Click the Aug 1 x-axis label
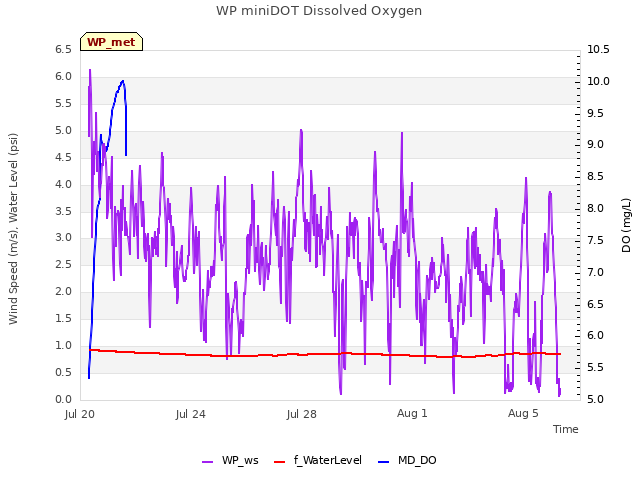The height and width of the screenshot is (480, 640). [412, 413]
